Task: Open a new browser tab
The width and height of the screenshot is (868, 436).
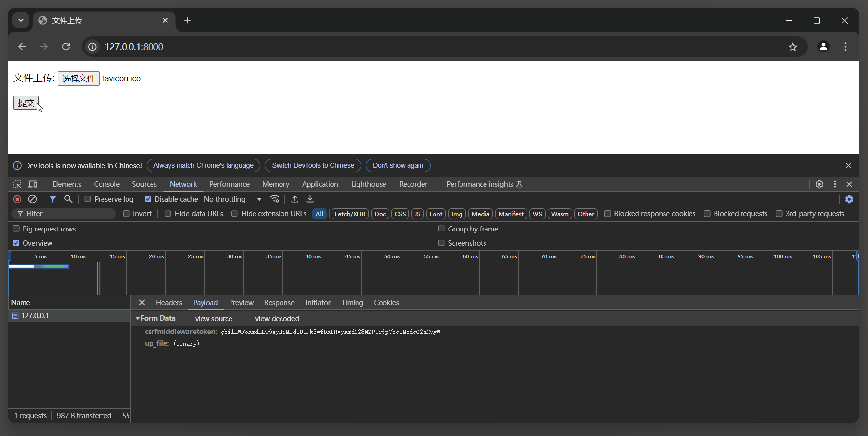Action: (x=187, y=20)
